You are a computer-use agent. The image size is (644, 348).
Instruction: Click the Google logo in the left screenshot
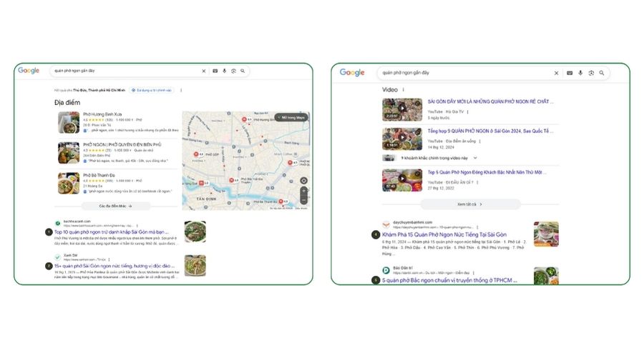click(x=29, y=71)
